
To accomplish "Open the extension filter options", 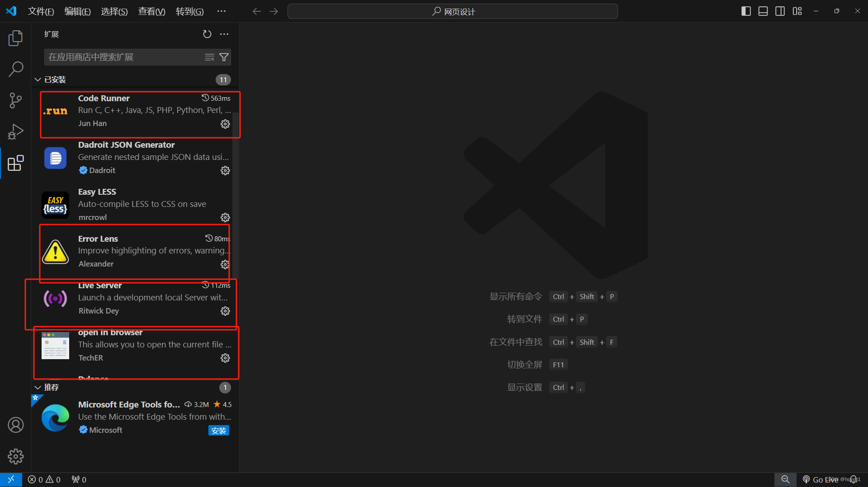I will click(x=224, y=57).
